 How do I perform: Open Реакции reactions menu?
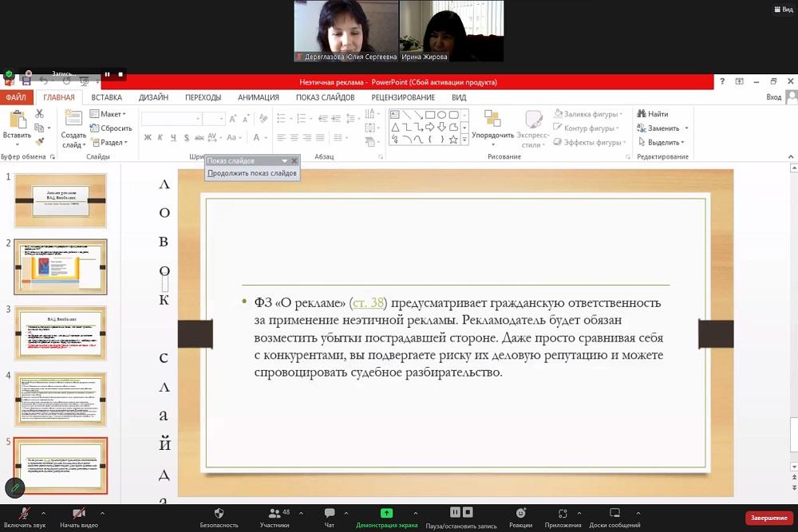tap(520, 513)
